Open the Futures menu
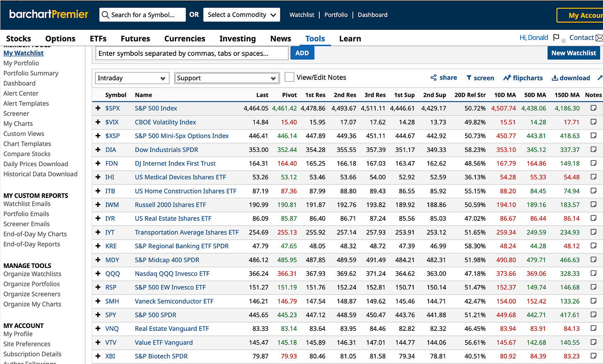This screenshot has height=364, width=603. 135,39
